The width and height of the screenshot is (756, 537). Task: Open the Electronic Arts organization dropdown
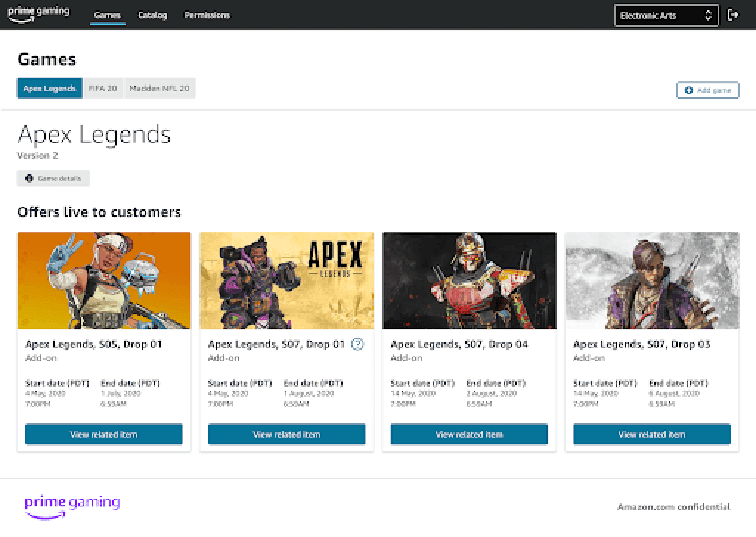(x=666, y=15)
